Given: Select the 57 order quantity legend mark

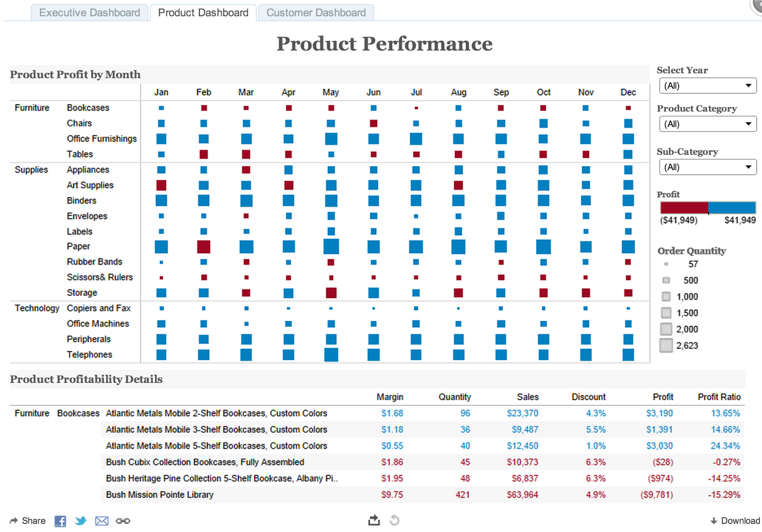Looking at the screenshot, I should 665,264.
